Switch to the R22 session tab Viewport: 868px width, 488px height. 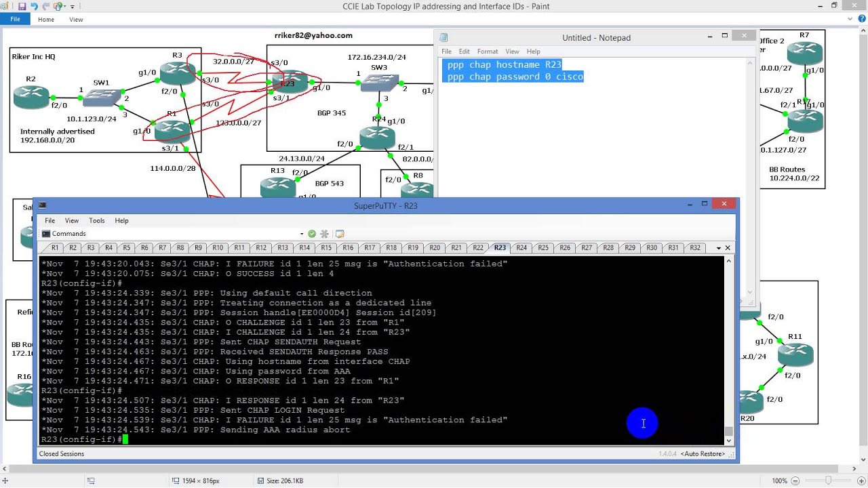click(x=477, y=248)
